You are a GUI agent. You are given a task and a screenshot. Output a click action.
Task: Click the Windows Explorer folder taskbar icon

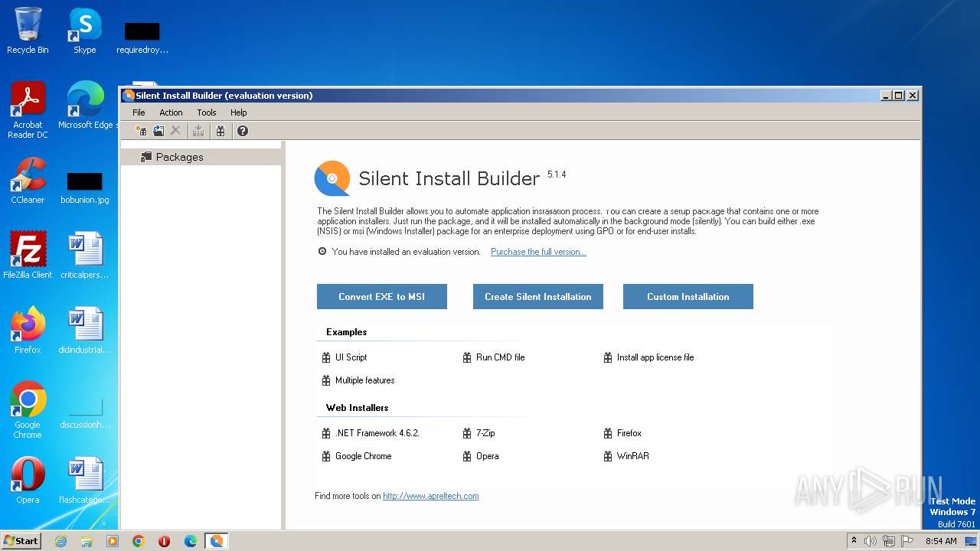87,541
